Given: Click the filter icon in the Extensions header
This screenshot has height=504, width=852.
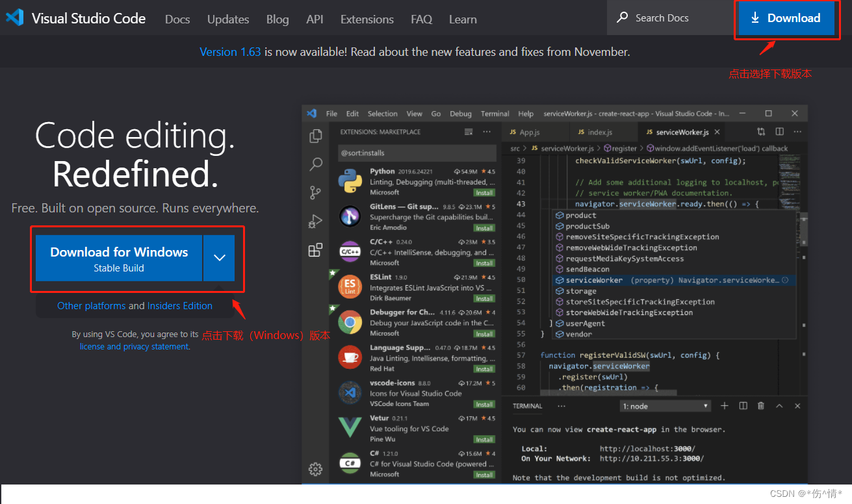Looking at the screenshot, I should (469, 132).
